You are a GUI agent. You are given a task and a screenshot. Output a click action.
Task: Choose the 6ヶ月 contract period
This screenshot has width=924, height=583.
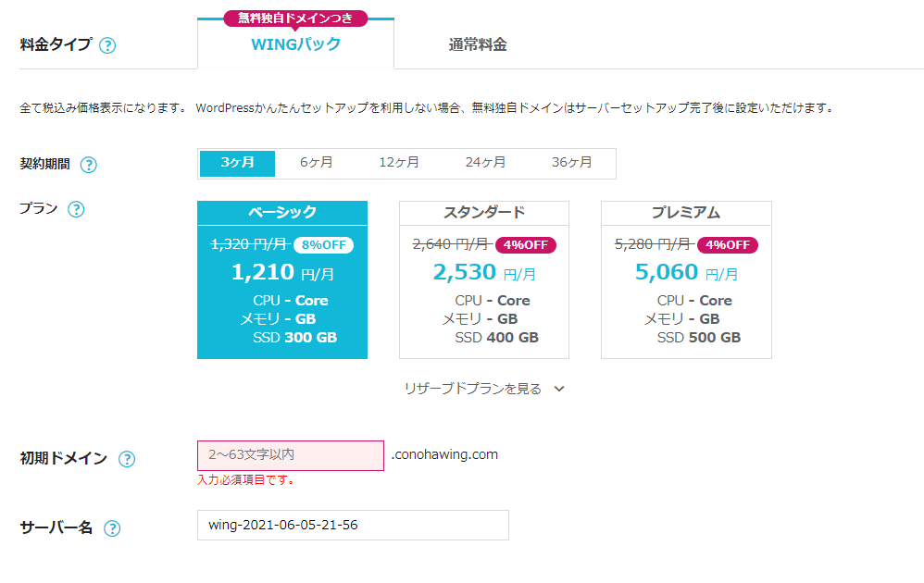point(317,163)
